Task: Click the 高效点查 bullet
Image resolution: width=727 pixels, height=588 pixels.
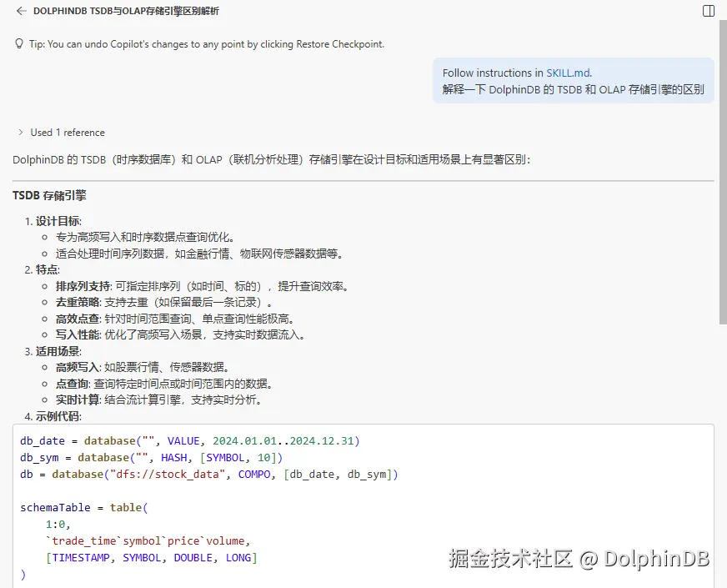Action: [175, 319]
